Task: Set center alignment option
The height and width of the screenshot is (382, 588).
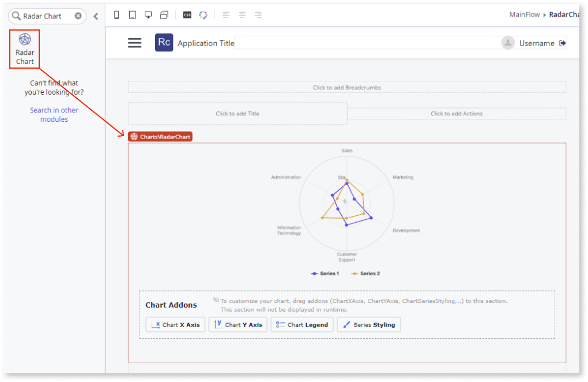Action: (x=242, y=15)
